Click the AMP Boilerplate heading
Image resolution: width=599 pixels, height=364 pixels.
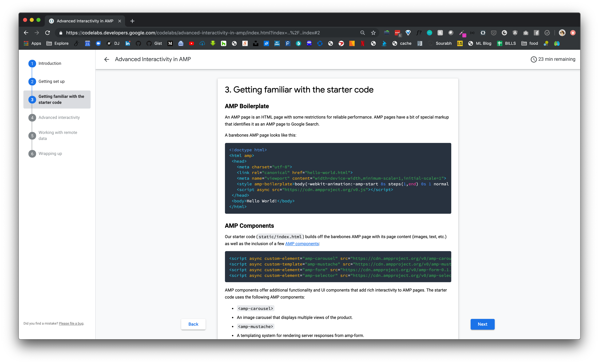point(247,106)
